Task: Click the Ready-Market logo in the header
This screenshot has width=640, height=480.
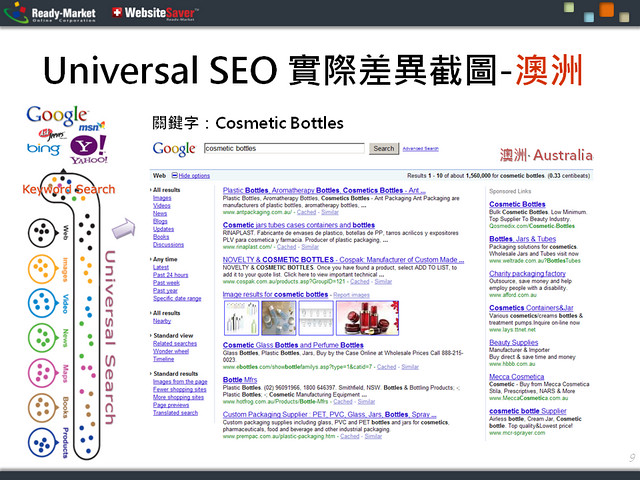Action: 50,12
